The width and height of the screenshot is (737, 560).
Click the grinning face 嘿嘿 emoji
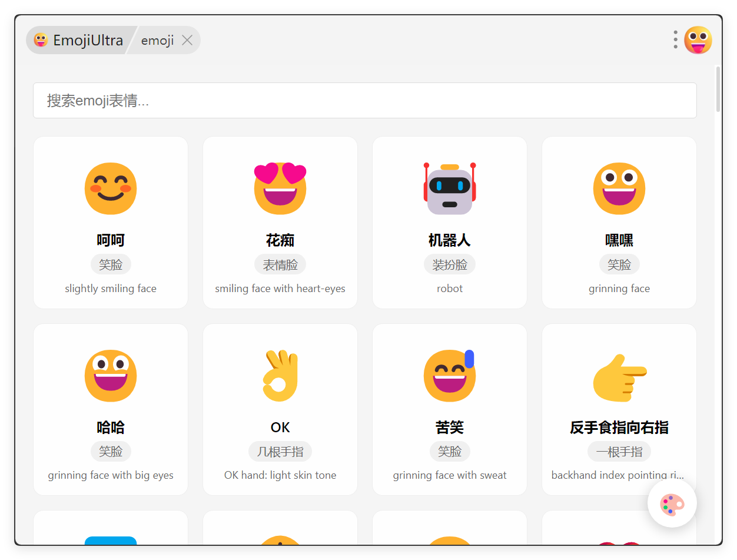pos(619,188)
